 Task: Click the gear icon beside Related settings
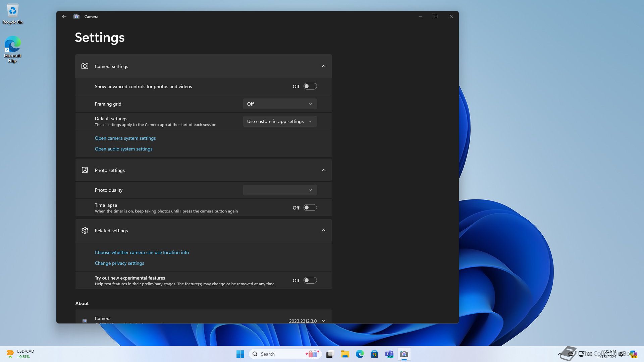(85, 230)
